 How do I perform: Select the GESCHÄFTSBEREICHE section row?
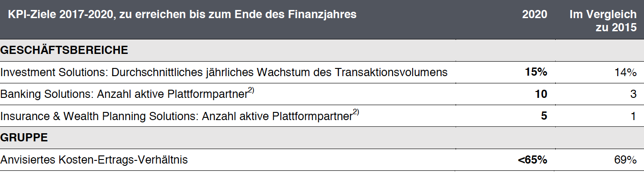[322, 50]
